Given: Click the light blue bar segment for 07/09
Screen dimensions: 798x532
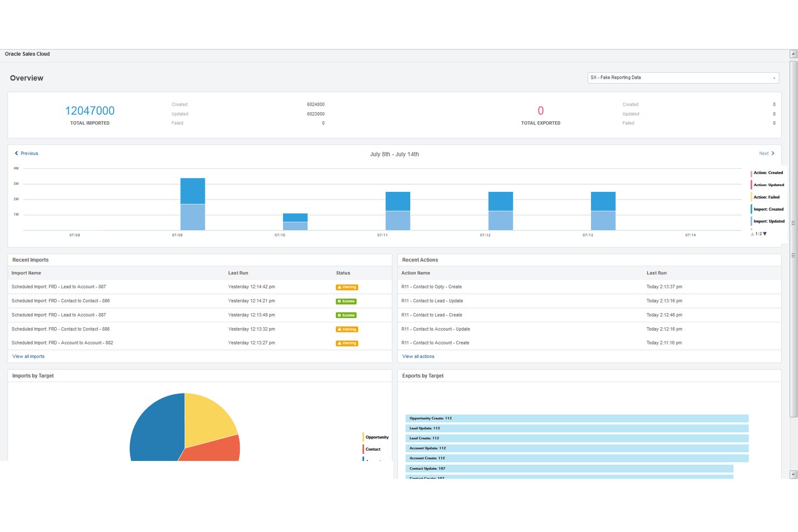Looking at the screenshot, I should [192, 217].
